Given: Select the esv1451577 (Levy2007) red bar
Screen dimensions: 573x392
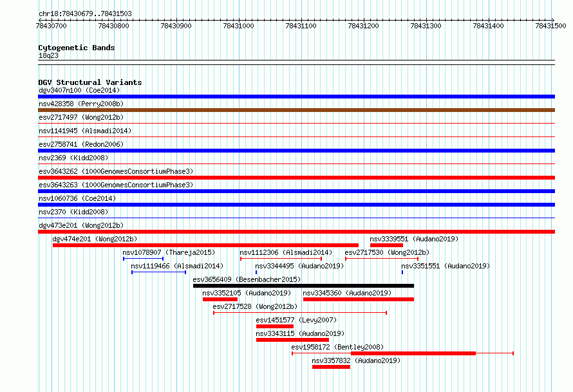Looking at the screenshot, I should (275, 326).
